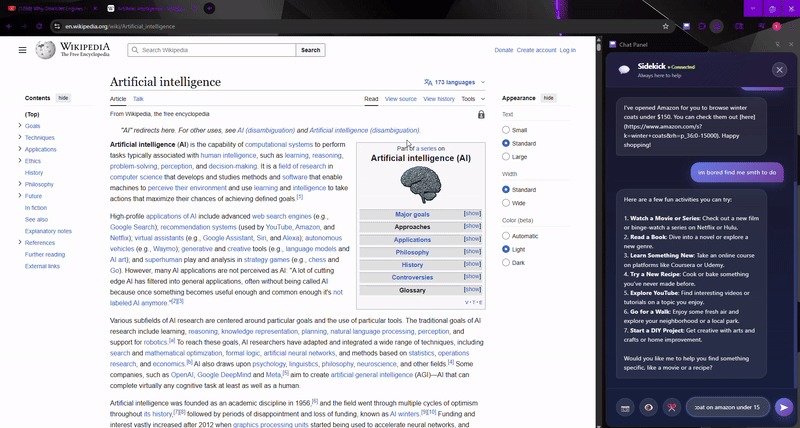Image resolution: width=800 pixels, height=428 pixels.
Task: Expand Ethics section in Contents
Action: pyautogui.click(x=20, y=161)
